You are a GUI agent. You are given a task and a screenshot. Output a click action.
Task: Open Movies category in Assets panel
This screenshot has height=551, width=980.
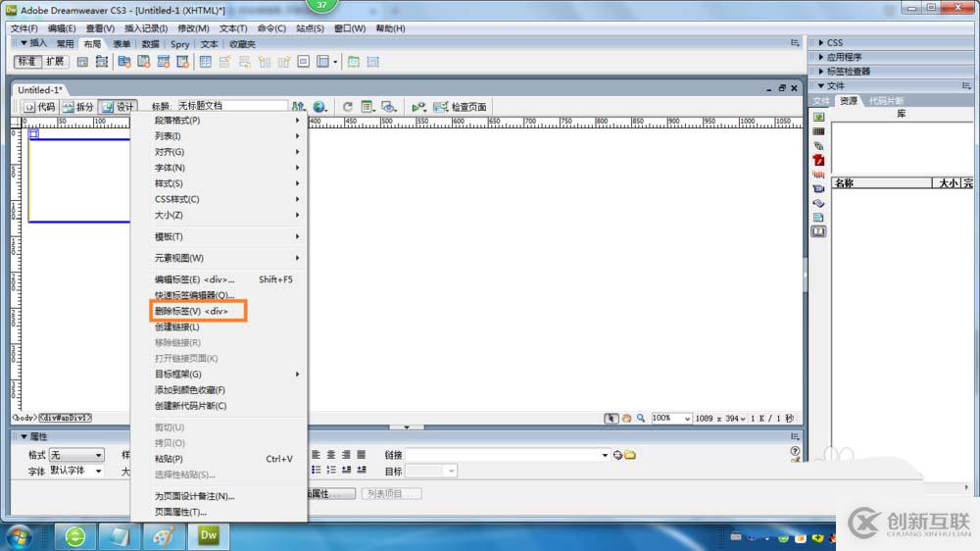818,189
